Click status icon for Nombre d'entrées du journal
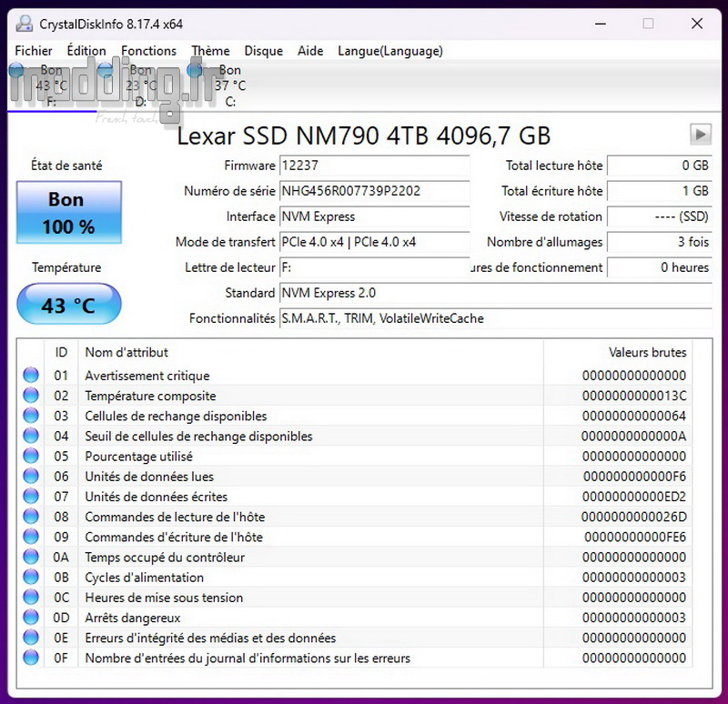 tap(31, 658)
